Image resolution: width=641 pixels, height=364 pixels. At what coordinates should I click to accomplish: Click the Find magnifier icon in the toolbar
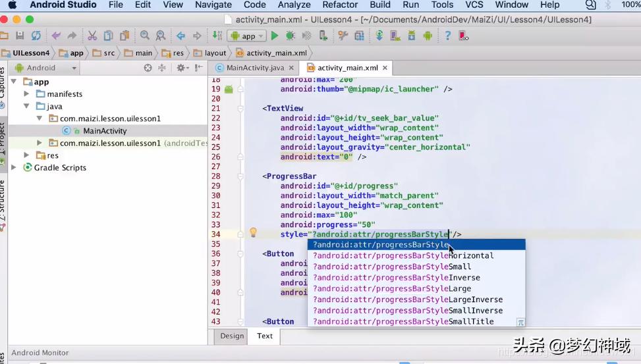(145, 36)
